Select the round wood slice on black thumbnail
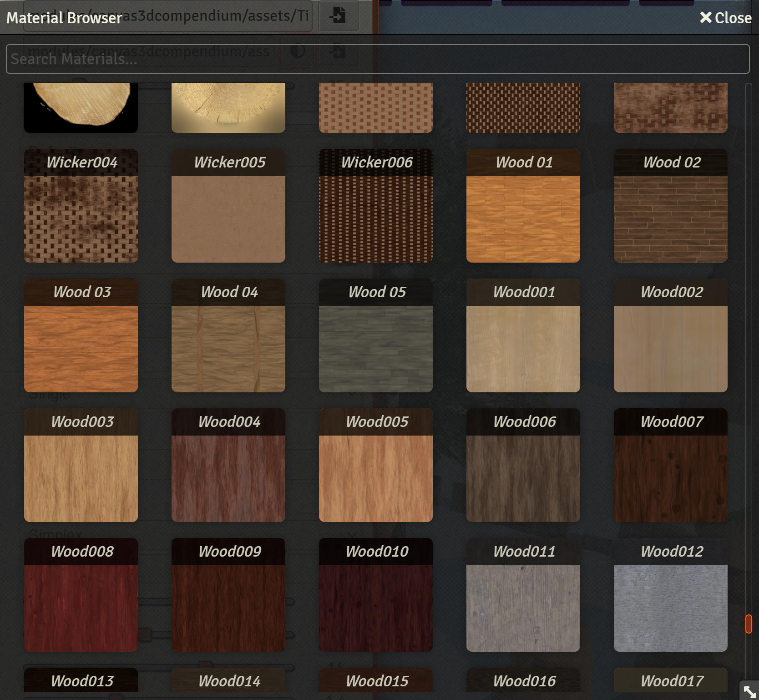Screen dimensions: 759x700 point(81,107)
